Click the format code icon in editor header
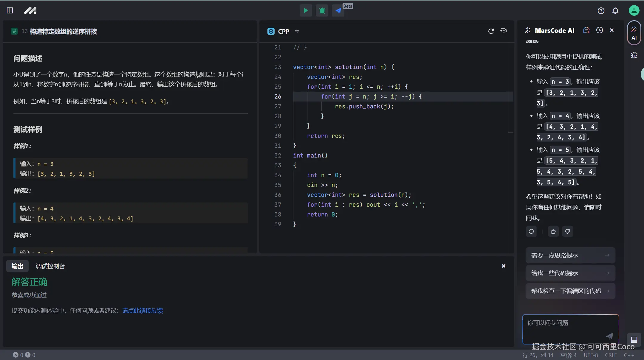Viewport: 644px width, 360px height. coord(504,31)
